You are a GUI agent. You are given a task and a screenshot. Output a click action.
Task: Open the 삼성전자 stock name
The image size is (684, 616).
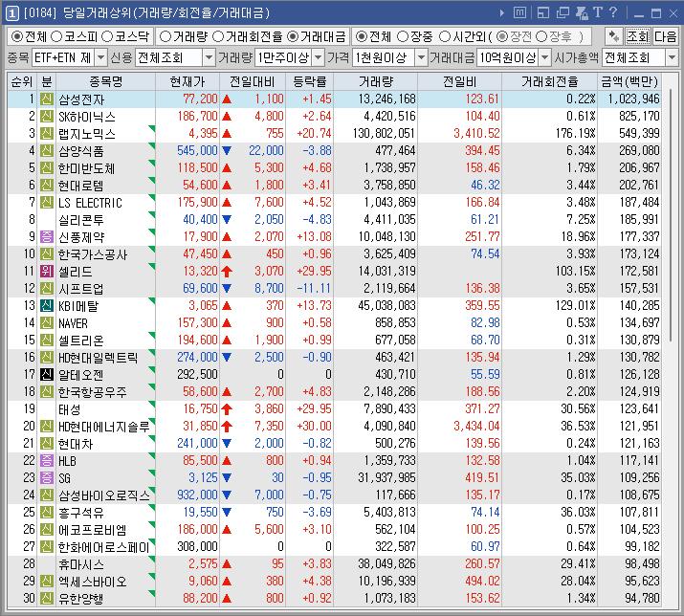coord(81,99)
